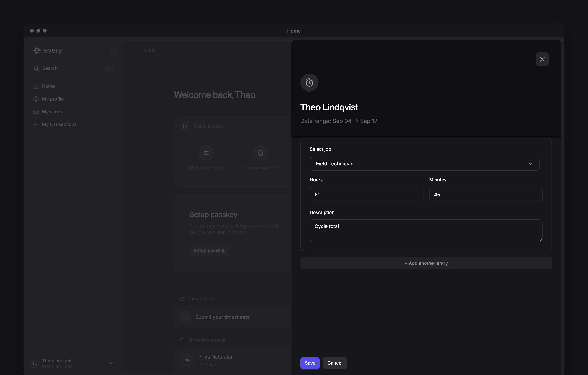
Task: Click the My transactions list icon
Action: coord(36,124)
